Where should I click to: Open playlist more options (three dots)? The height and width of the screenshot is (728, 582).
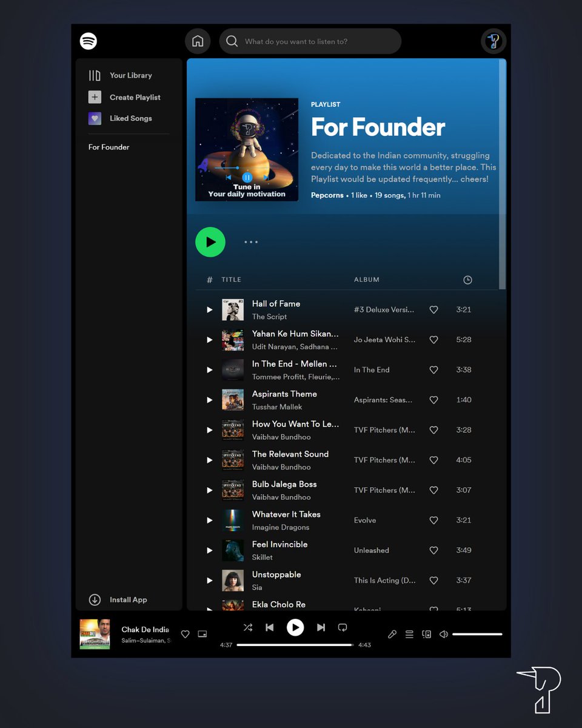(251, 242)
